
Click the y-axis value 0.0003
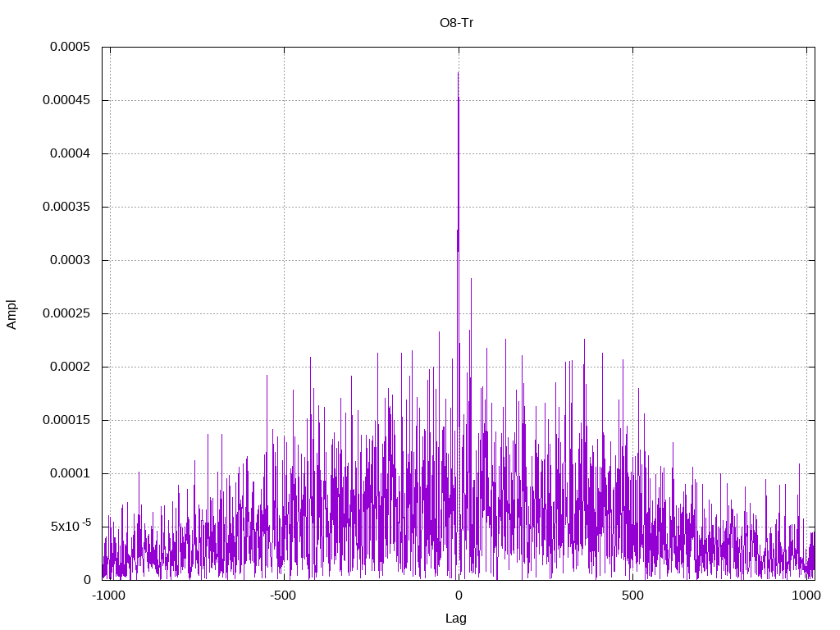tap(71, 260)
